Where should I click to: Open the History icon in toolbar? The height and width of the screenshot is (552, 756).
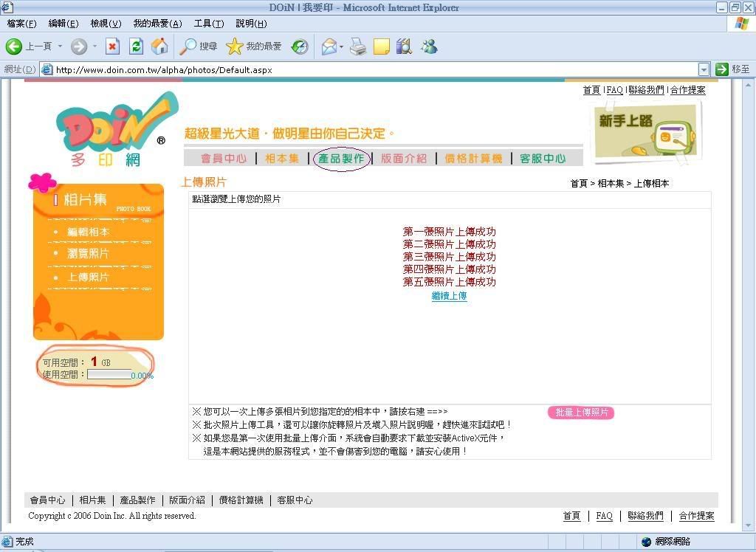click(300, 46)
